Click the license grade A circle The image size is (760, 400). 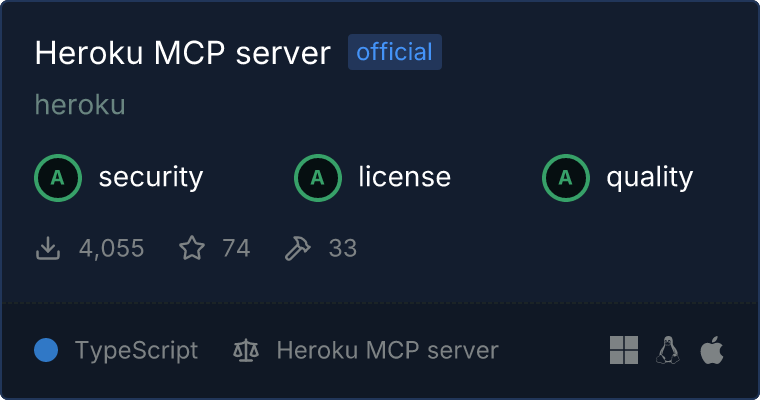(317, 178)
